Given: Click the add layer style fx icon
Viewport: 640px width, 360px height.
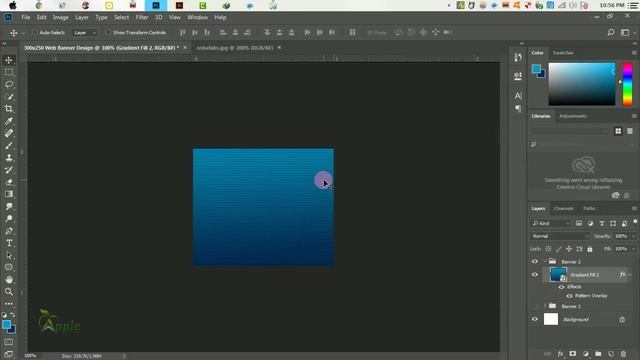Looking at the screenshot, I should (x=560, y=354).
